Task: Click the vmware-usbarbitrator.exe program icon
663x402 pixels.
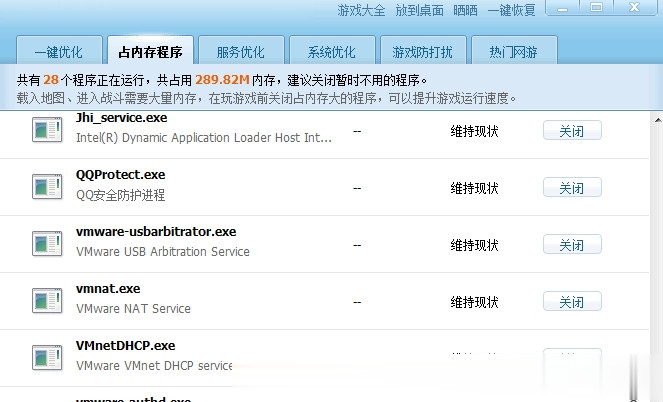Action: tap(47, 243)
